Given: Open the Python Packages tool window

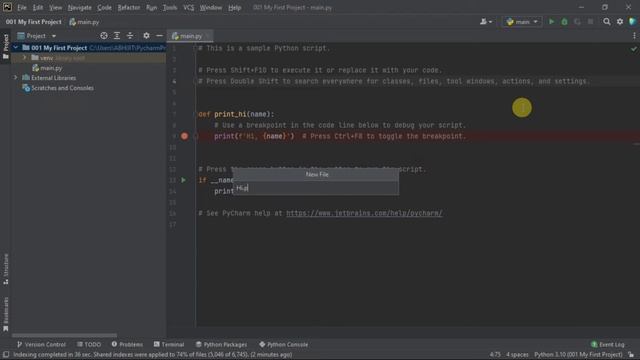Looking at the screenshot, I should click(221, 344).
